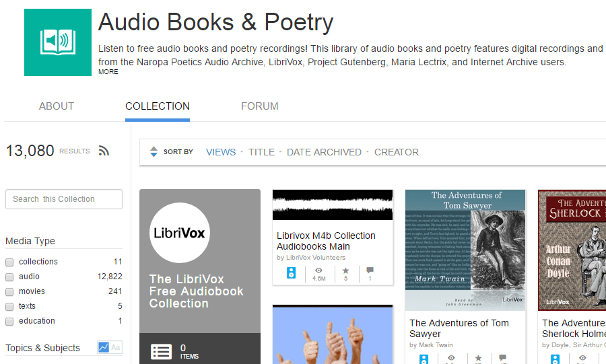Click the favorites star icon on Librivox M4b card
The image size is (606, 364).
[x=346, y=270]
